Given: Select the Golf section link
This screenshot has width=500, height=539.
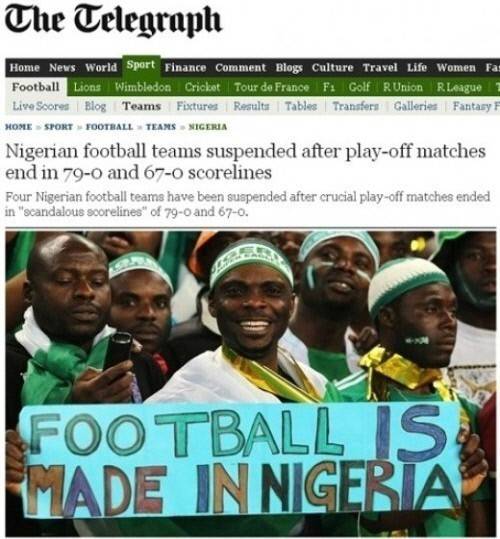Looking at the screenshot, I should coord(359,87).
